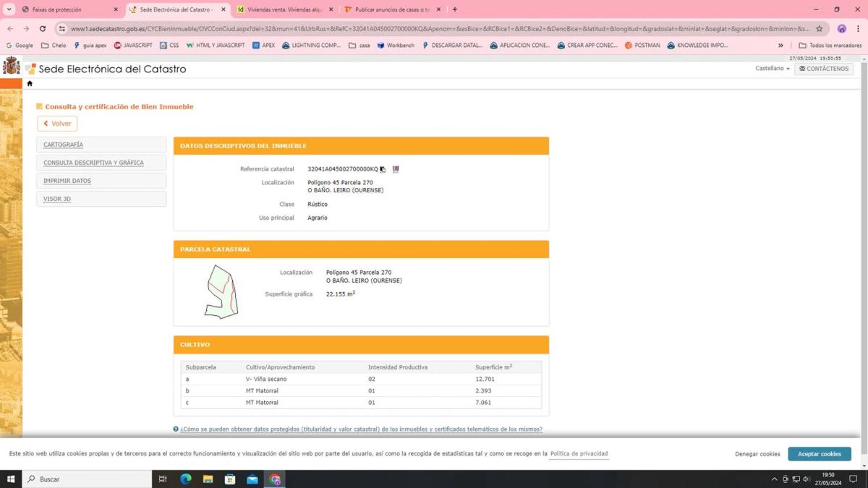Reload the page using the browser refresh icon
The height and width of the screenshot is (488, 868).
(43, 29)
